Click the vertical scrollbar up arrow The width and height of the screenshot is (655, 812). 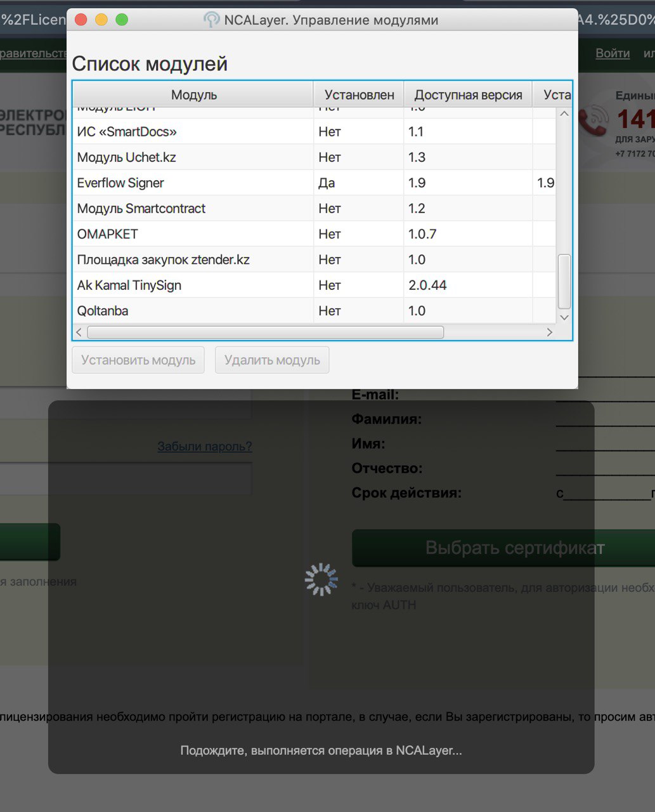564,114
